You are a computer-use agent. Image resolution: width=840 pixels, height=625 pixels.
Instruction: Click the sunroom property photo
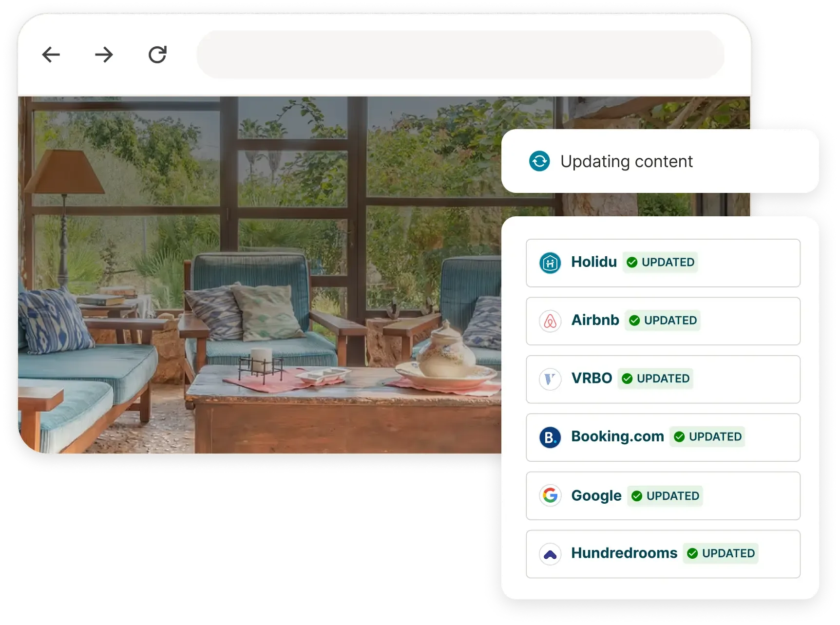pyautogui.click(x=258, y=273)
